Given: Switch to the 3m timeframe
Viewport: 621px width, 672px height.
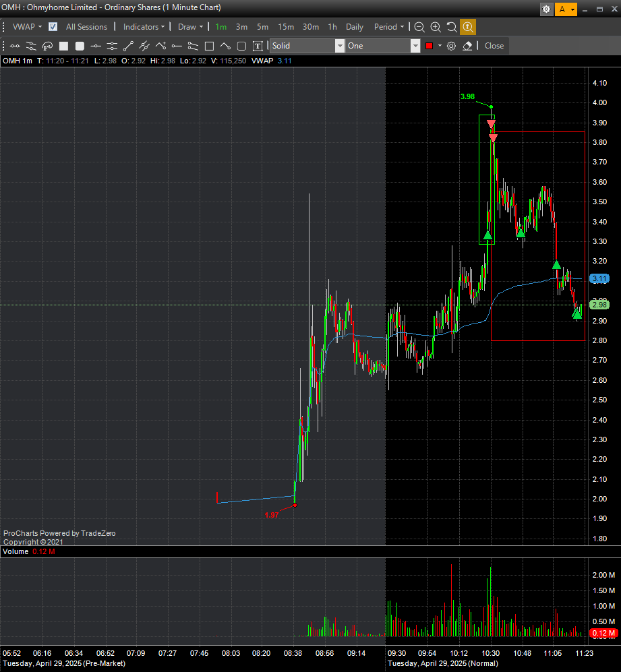Looking at the screenshot, I should click(x=241, y=26).
